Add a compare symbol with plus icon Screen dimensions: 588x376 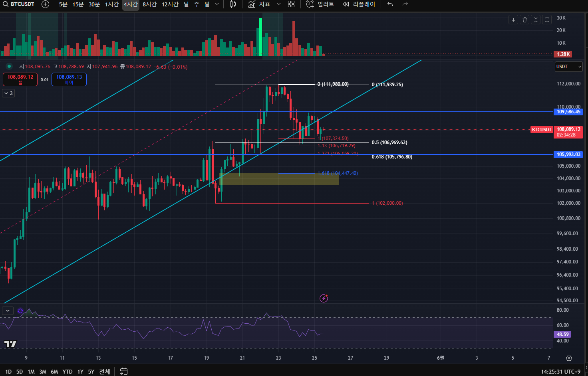click(46, 4)
